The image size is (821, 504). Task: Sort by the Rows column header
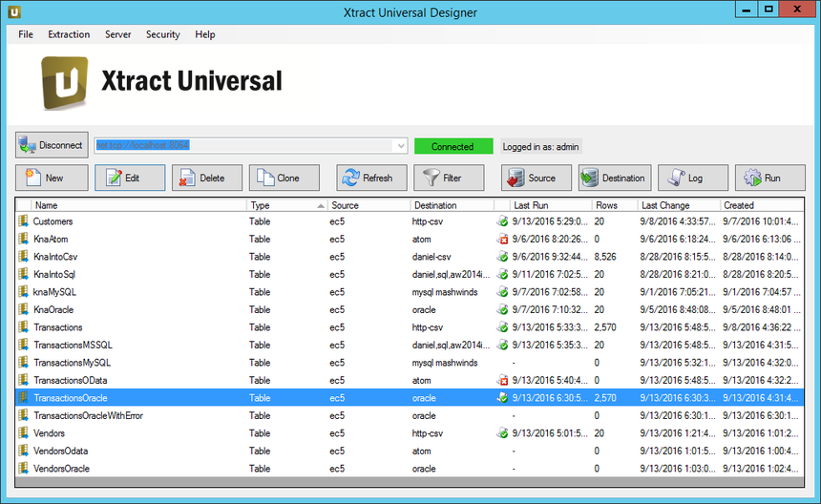point(615,205)
